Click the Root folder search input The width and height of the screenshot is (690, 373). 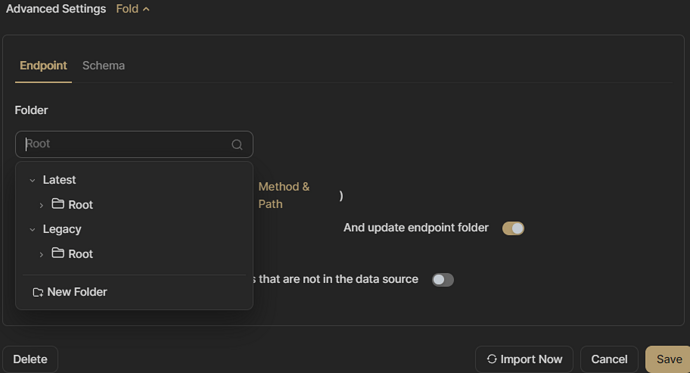[134, 144]
